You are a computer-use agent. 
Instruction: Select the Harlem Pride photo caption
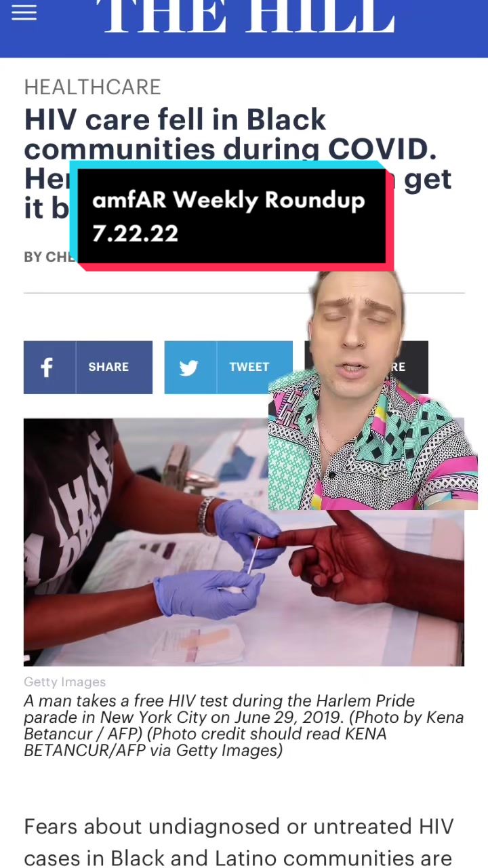(244, 726)
